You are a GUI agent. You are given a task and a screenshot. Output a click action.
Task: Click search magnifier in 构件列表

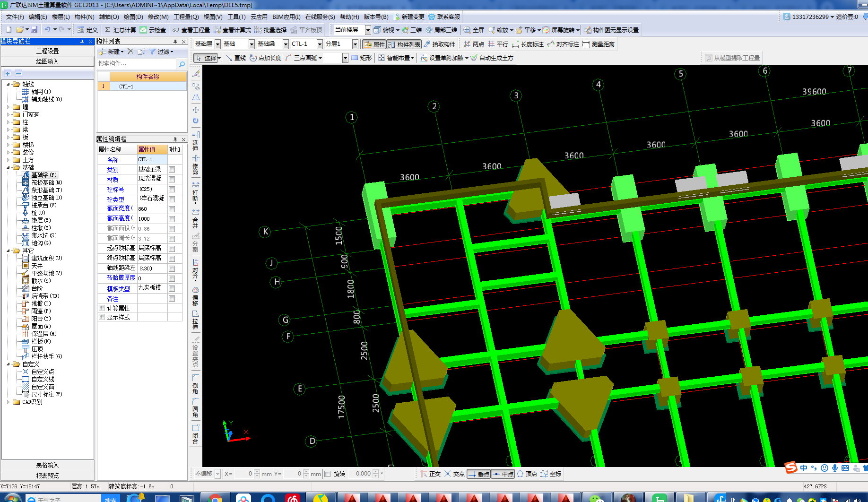(182, 64)
